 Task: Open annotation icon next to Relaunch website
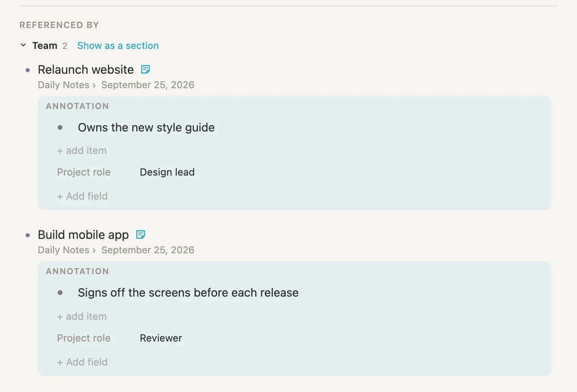[145, 69]
